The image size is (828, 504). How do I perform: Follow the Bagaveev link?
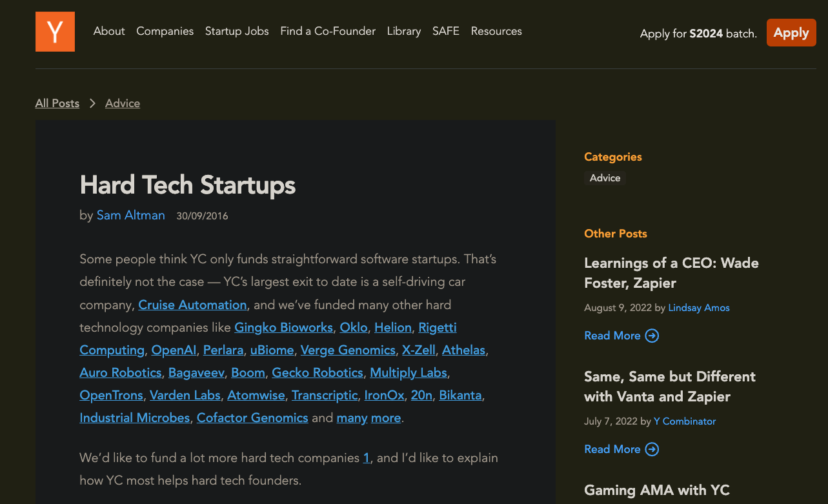pyautogui.click(x=196, y=372)
